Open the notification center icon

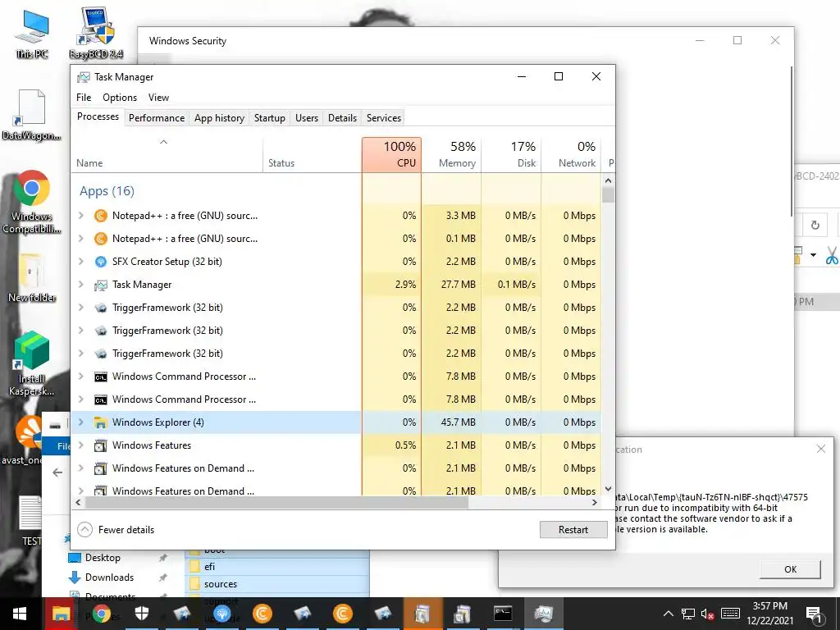(x=814, y=614)
